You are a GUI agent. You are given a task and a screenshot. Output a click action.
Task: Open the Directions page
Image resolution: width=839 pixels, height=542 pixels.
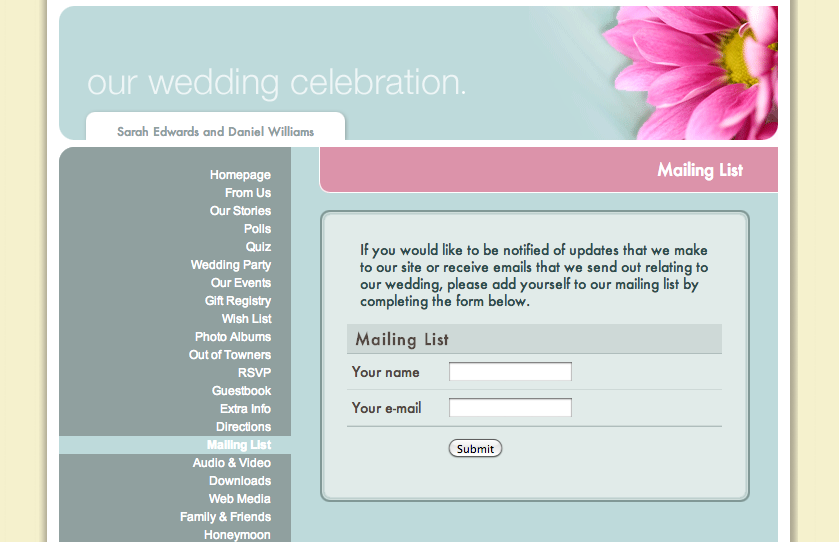tap(243, 427)
